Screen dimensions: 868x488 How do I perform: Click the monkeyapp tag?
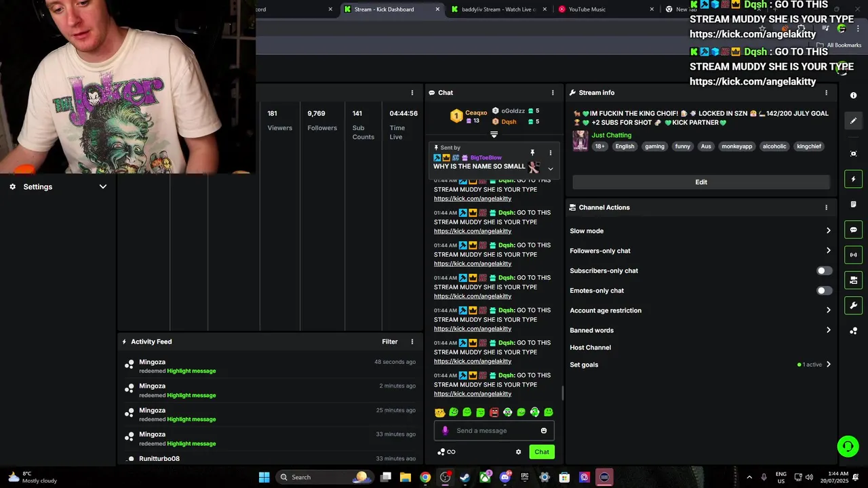coord(737,146)
